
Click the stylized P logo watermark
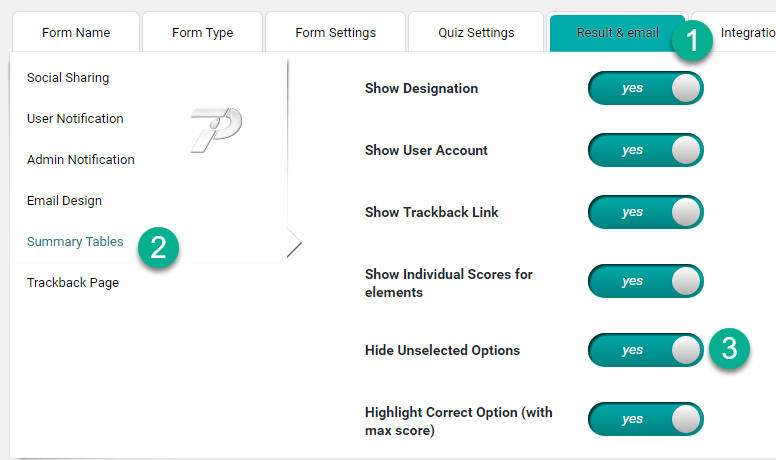[x=216, y=129]
